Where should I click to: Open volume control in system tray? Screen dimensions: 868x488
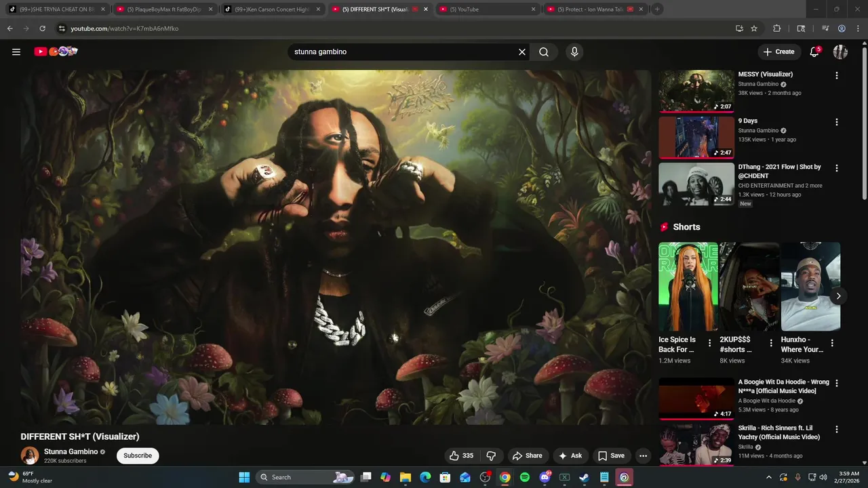pos(823,477)
